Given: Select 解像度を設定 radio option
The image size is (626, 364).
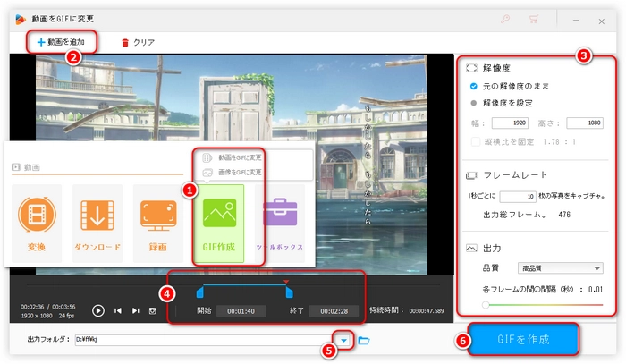Looking at the screenshot, I should pyautogui.click(x=475, y=103).
